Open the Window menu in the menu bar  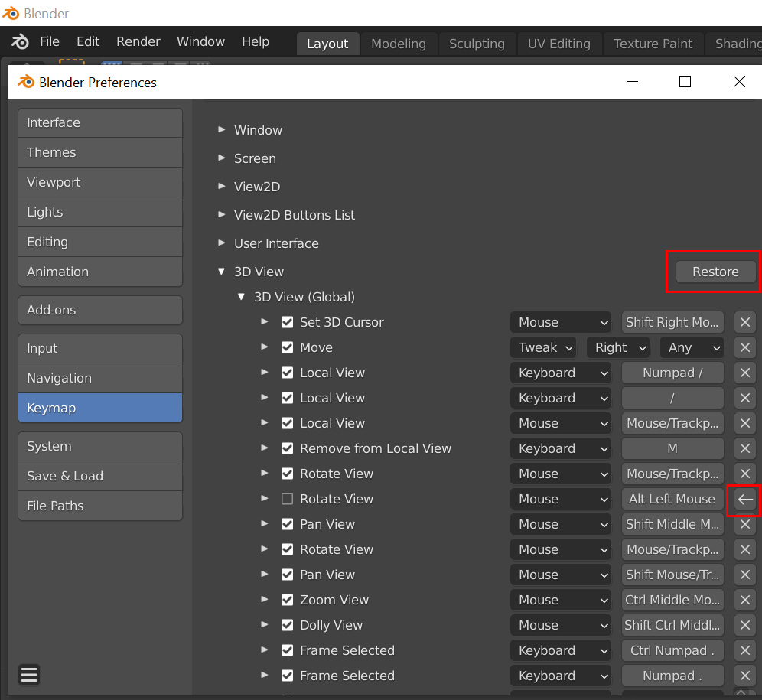click(200, 42)
